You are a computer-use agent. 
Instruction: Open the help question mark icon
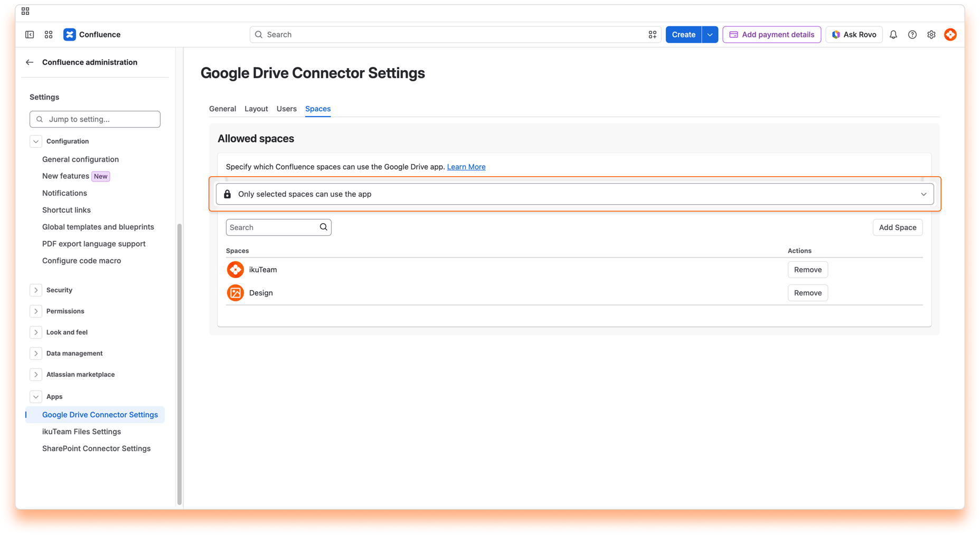(912, 34)
